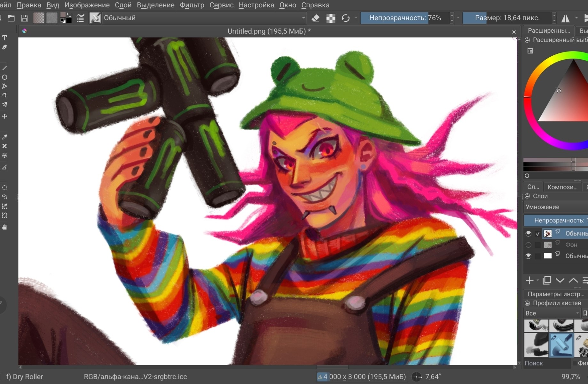Save the document with the floppy icon
588x384 pixels.
(x=24, y=18)
